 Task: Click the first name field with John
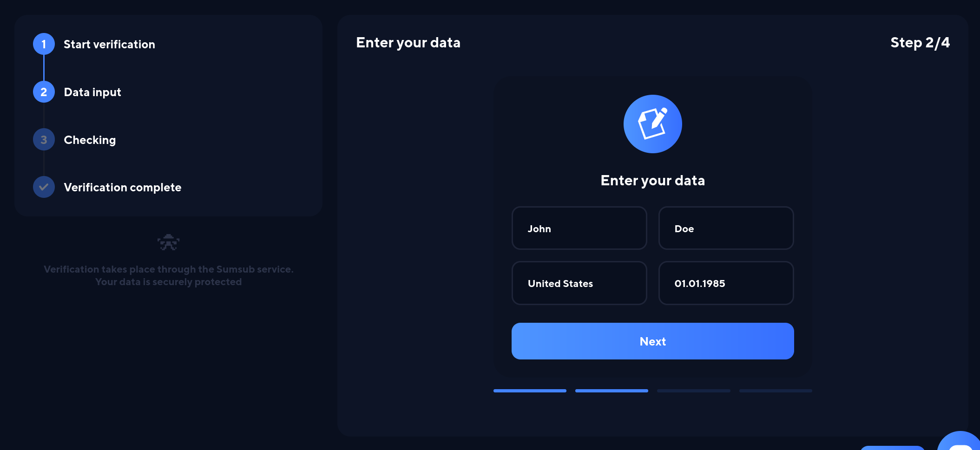pos(579,228)
